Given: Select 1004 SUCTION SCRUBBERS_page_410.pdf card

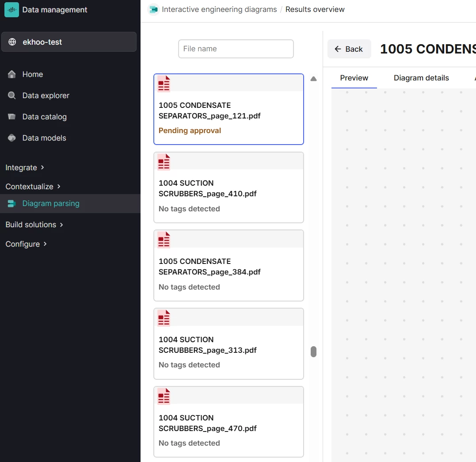Looking at the screenshot, I should 228,187.
